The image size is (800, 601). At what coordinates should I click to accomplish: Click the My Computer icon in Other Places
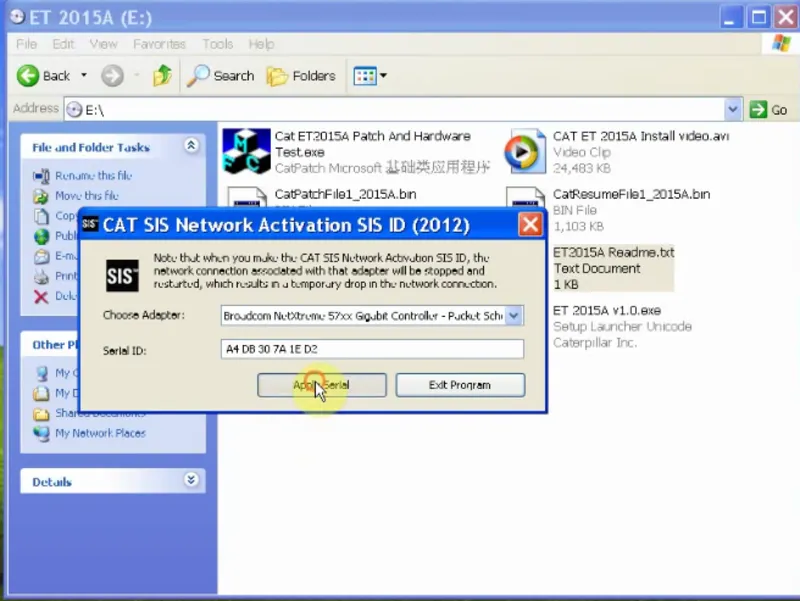click(42, 373)
